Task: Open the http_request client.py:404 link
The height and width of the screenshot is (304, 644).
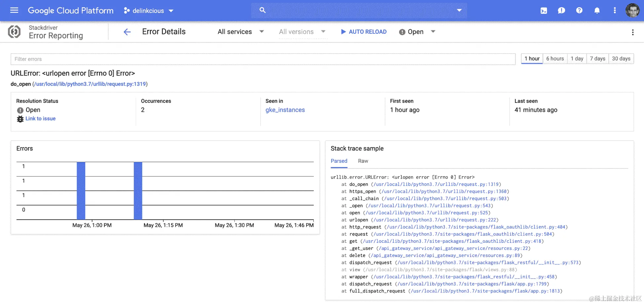Action: 476,227
